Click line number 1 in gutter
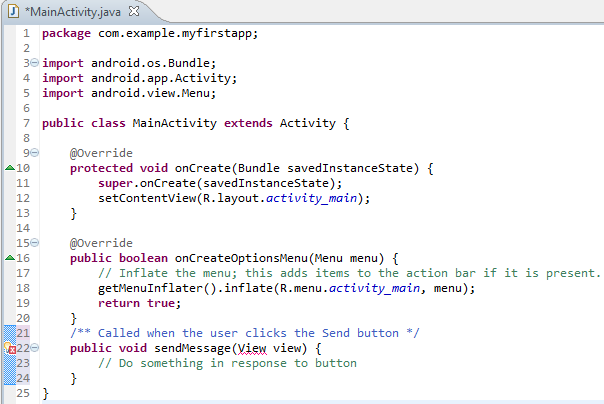604x404 pixels. pyautogui.click(x=26, y=34)
